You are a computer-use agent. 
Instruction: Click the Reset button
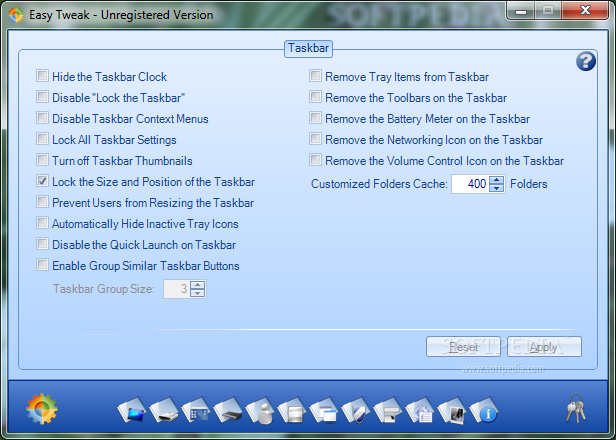point(464,347)
